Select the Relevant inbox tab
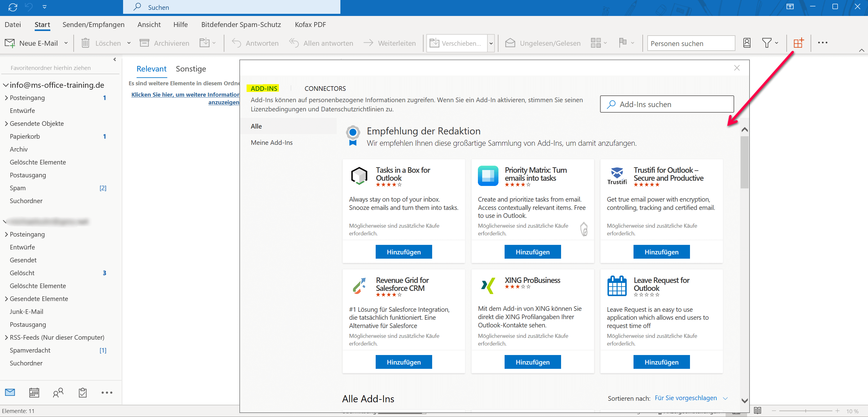The width and height of the screenshot is (868, 417). point(151,69)
